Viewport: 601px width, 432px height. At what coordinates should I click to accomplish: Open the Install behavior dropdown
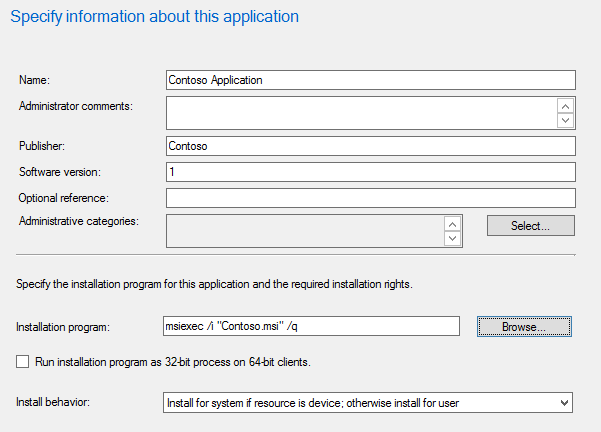[x=367, y=402]
